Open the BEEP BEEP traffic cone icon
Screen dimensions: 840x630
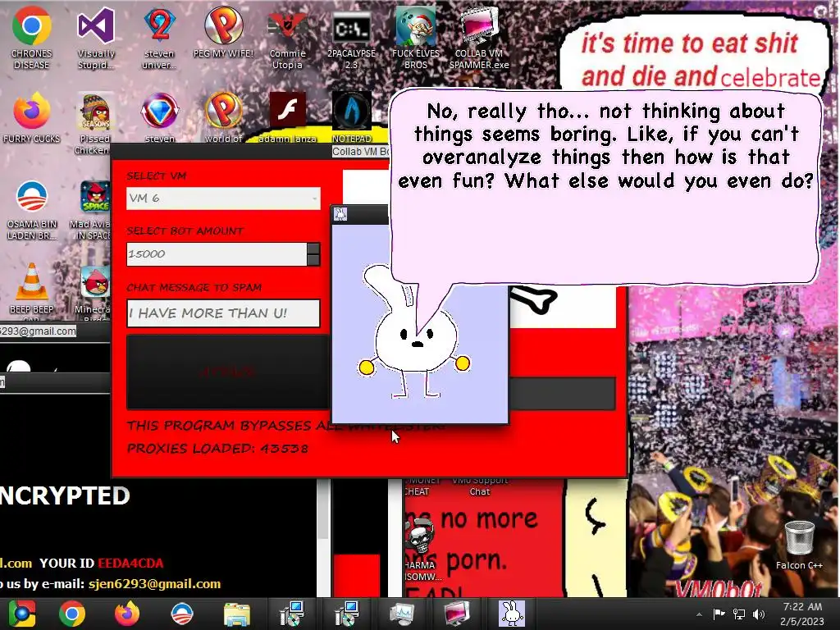(x=32, y=290)
